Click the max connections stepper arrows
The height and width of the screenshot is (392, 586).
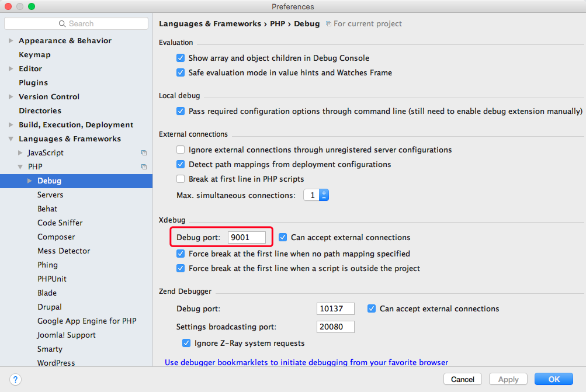pos(324,195)
